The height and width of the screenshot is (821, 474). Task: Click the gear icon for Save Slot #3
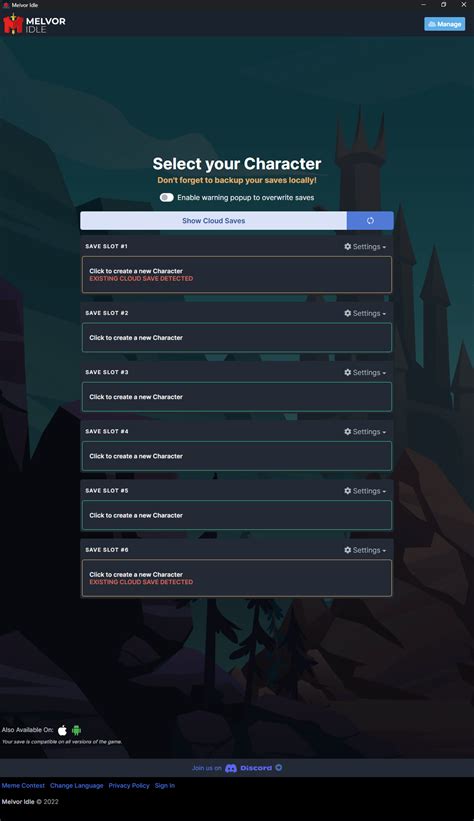348,372
